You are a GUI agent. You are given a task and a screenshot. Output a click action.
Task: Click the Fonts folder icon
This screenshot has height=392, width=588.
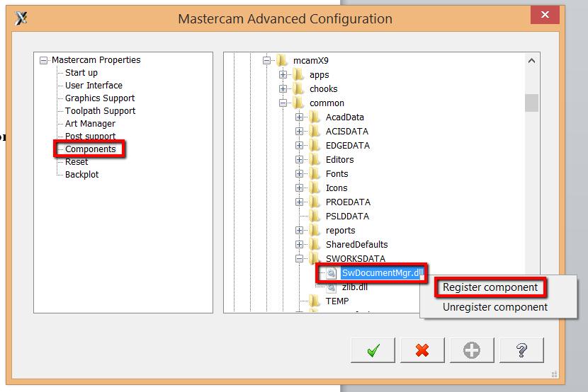point(315,174)
